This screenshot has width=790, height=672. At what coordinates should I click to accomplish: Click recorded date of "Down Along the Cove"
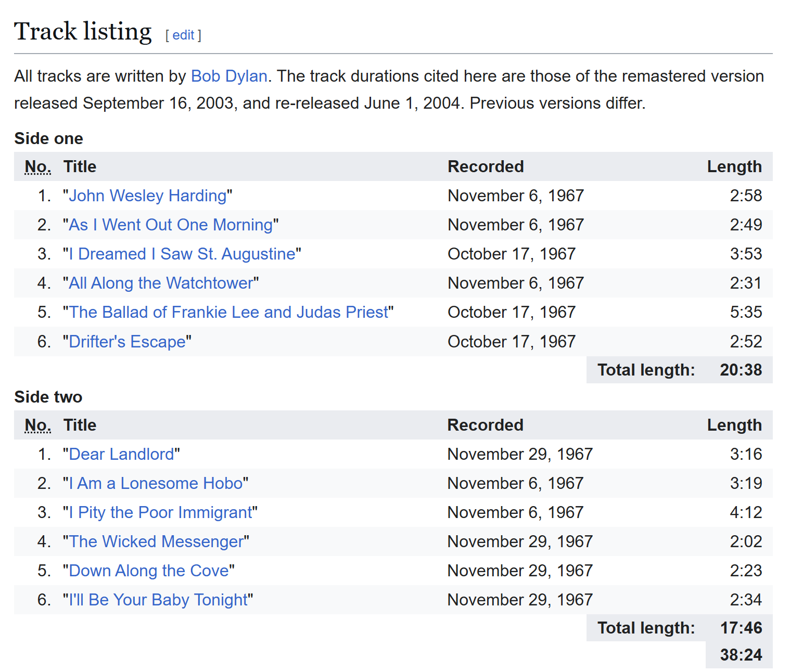click(520, 571)
